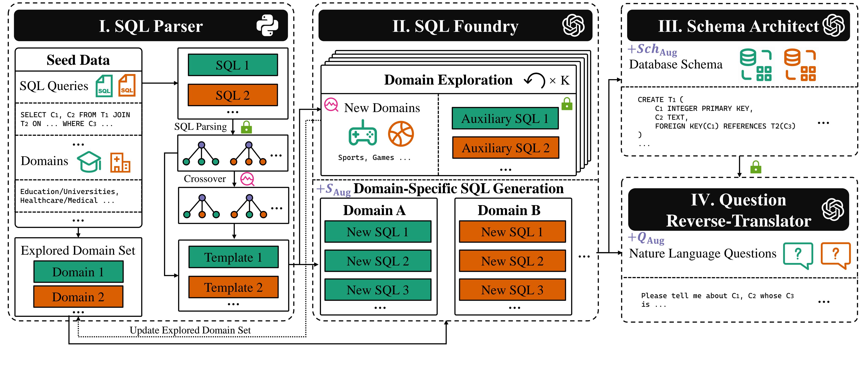Click the green SQL file icon
This screenshot has width=868, height=369.
(104, 86)
